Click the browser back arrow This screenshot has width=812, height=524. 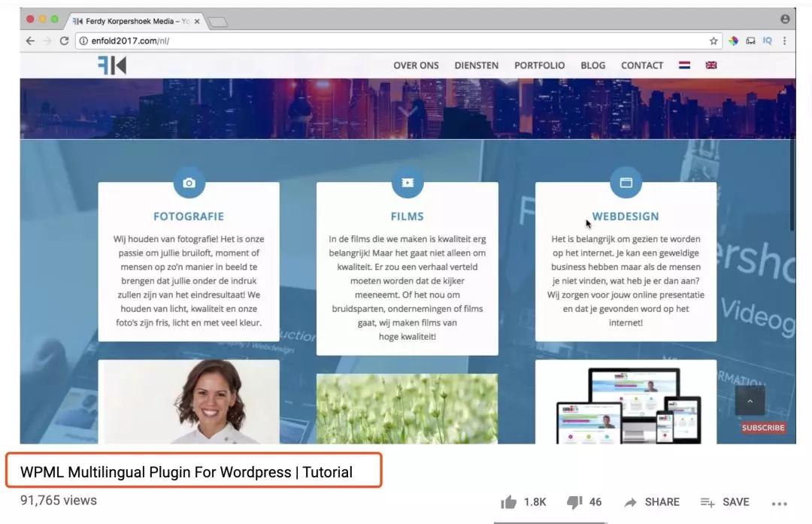pyautogui.click(x=30, y=41)
